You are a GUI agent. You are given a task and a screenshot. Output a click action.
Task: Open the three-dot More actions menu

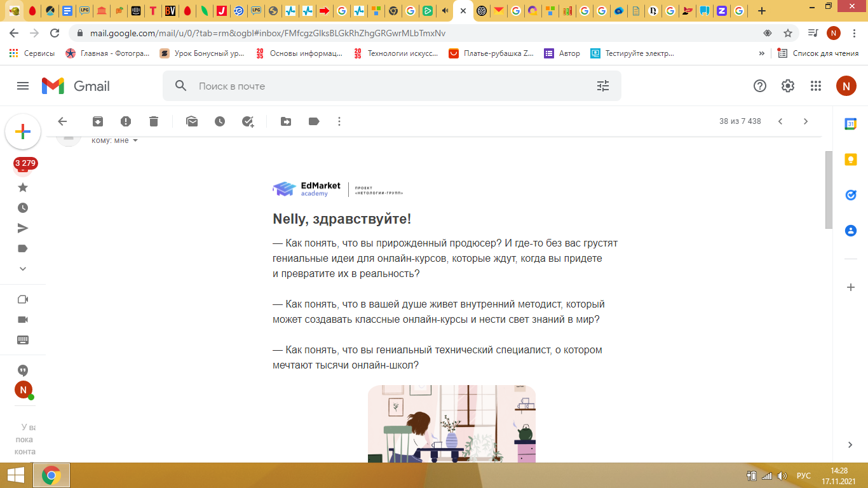click(x=339, y=121)
